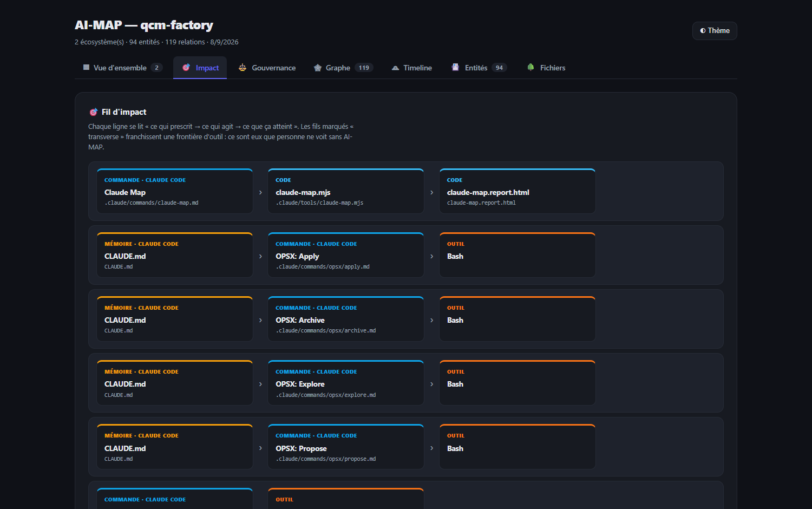
Task: Click the target icon beside Fil d'impact
Action: (x=93, y=112)
